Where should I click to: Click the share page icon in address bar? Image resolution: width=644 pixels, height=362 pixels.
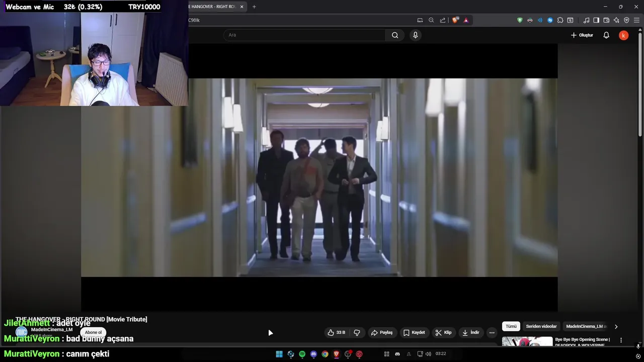443,20
